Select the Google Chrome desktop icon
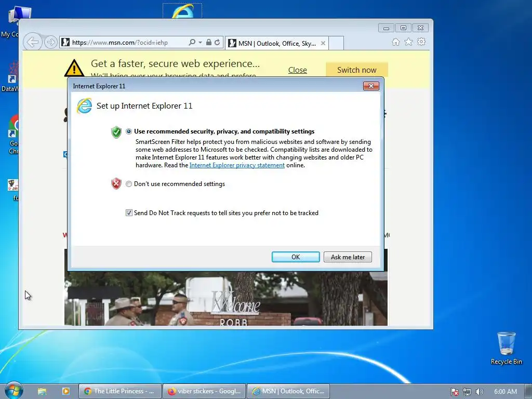The image size is (532, 399). click(x=14, y=135)
